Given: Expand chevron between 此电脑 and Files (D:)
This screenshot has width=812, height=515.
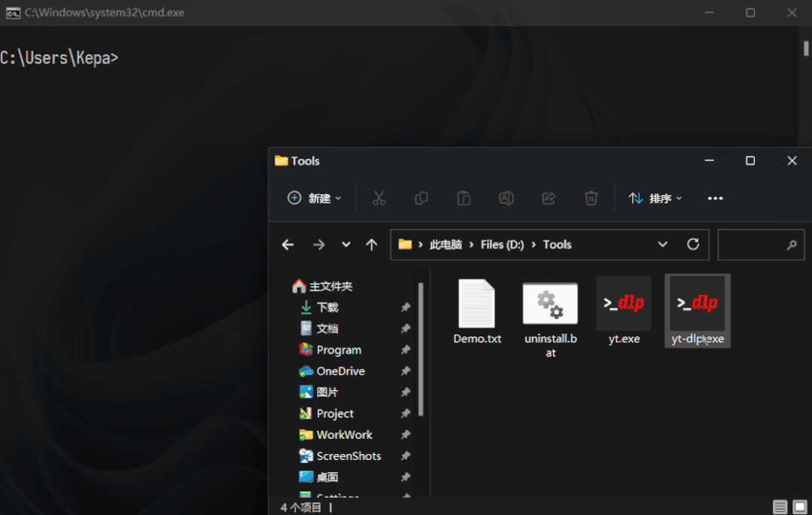Looking at the screenshot, I should pos(471,245).
